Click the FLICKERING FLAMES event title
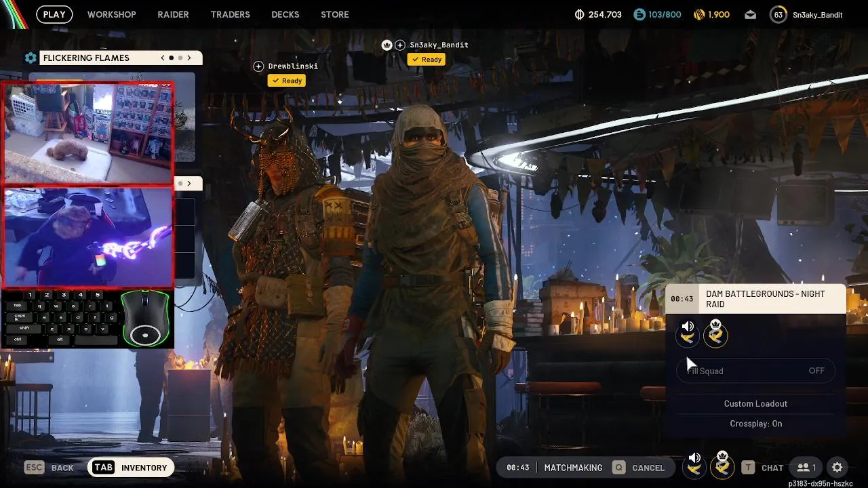This screenshot has height=488, width=868. coord(86,58)
